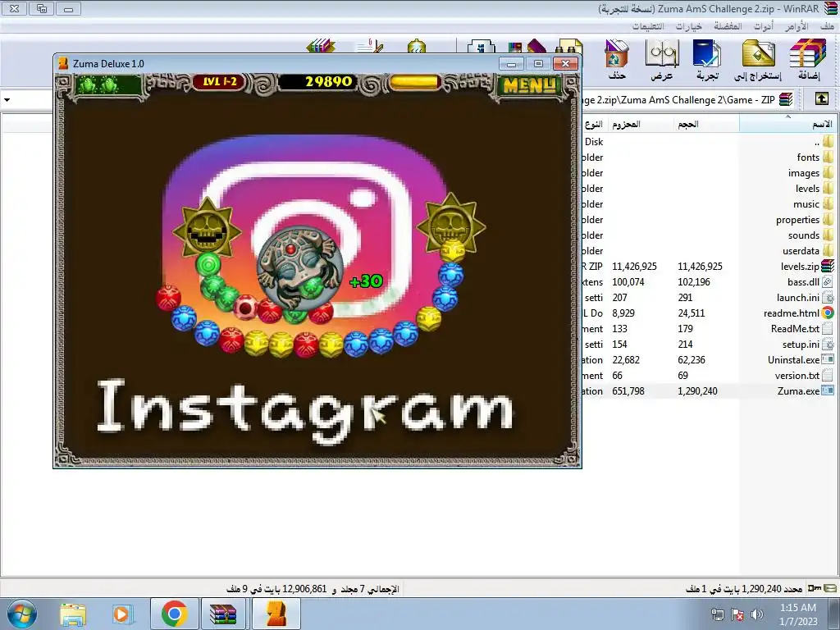Viewport: 840px width, 630px height.
Task: Expand the WinRAR address bar dropdown arrow
Action: 7,99
